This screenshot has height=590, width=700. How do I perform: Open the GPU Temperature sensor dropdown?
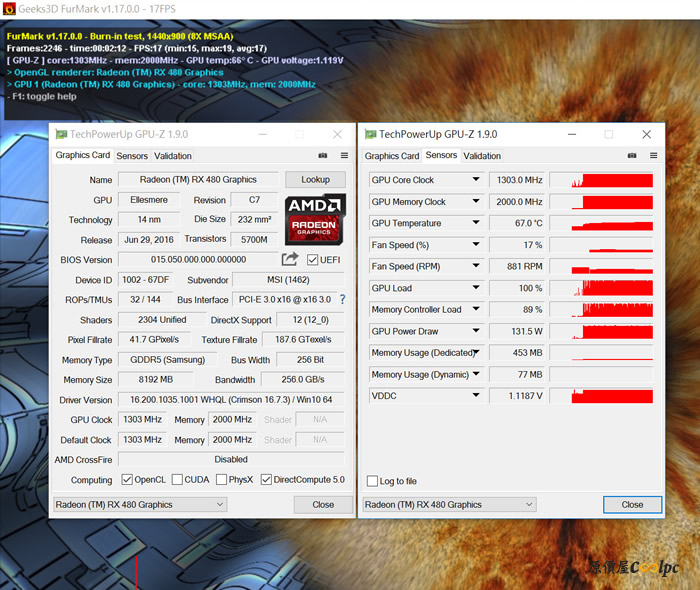476,223
